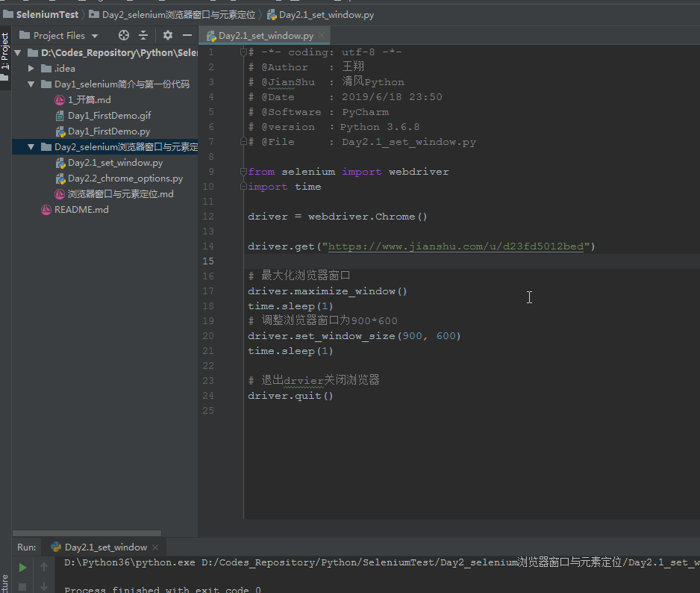Viewport: 700px width, 593px height.
Task: Click the stop process square button
Action: pyautogui.click(x=22, y=586)
